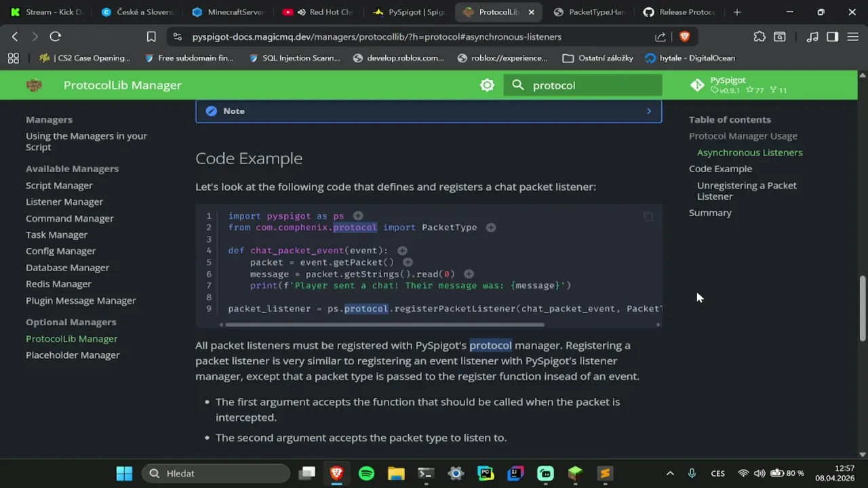Show hidden system tray icons

[670, 474]
